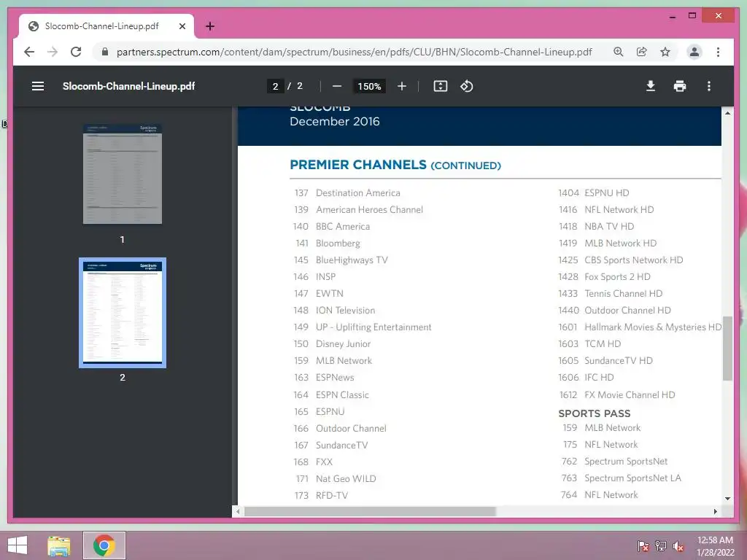Click the 'Disney Junior' entry
Screen dimensions: 747x560
(343, 344)
